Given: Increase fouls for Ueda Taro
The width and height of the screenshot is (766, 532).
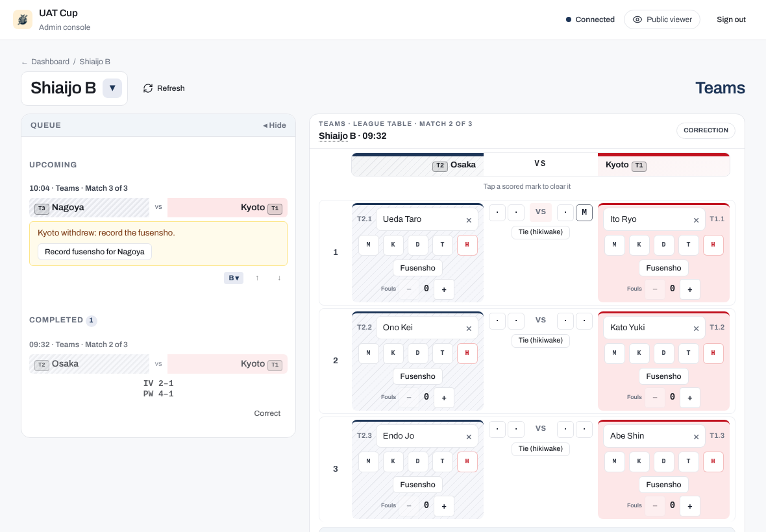Looking at the screenshot, I should (444, 289).
